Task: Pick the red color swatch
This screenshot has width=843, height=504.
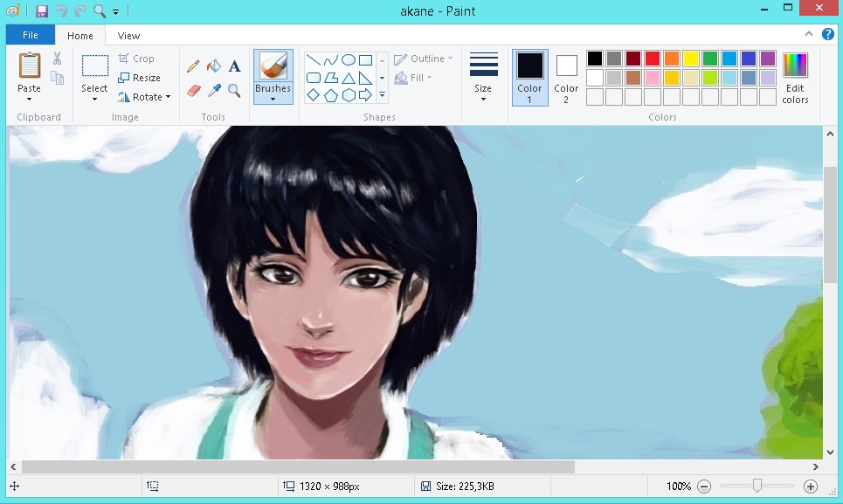Action: tap(652, 59)
